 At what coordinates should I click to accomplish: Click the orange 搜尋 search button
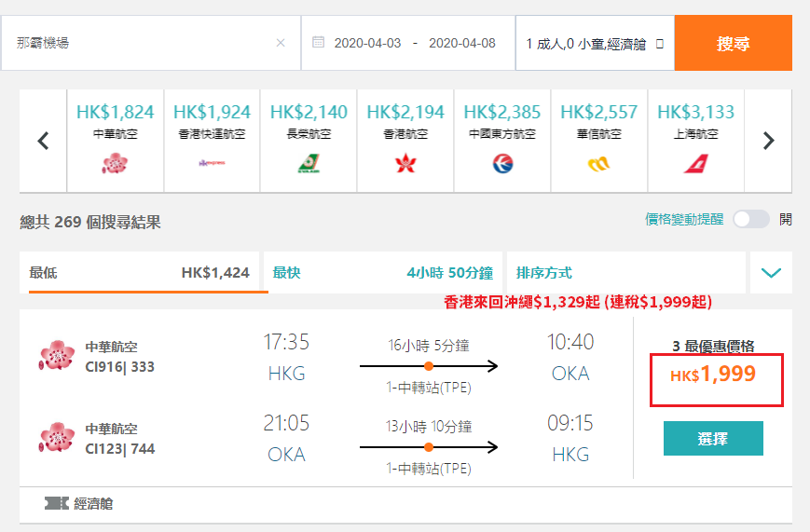(733, 43)
